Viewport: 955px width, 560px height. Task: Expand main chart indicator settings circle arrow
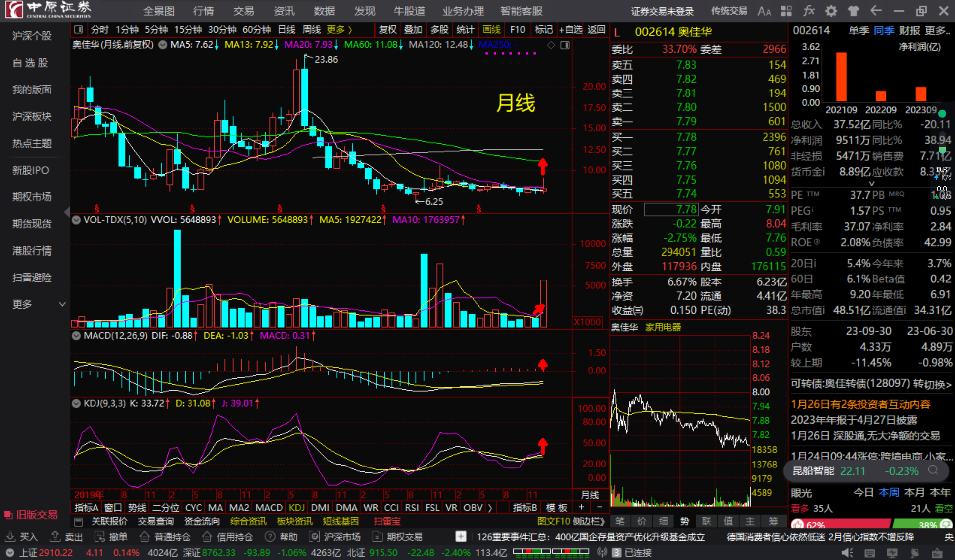163,45
